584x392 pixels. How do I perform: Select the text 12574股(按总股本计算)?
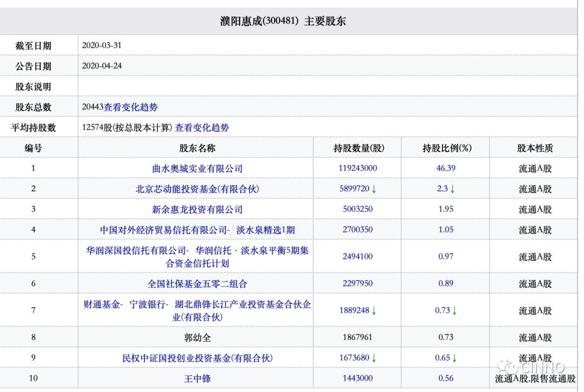127,128
